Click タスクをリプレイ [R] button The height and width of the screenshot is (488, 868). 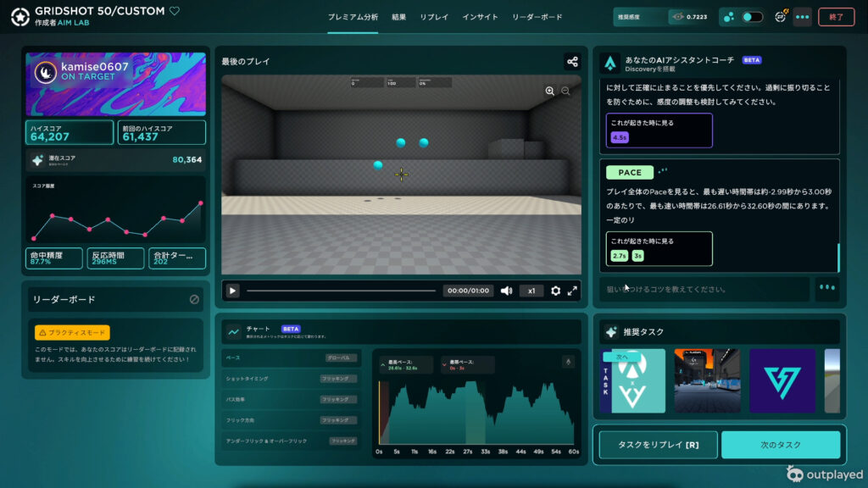[658, 445]
